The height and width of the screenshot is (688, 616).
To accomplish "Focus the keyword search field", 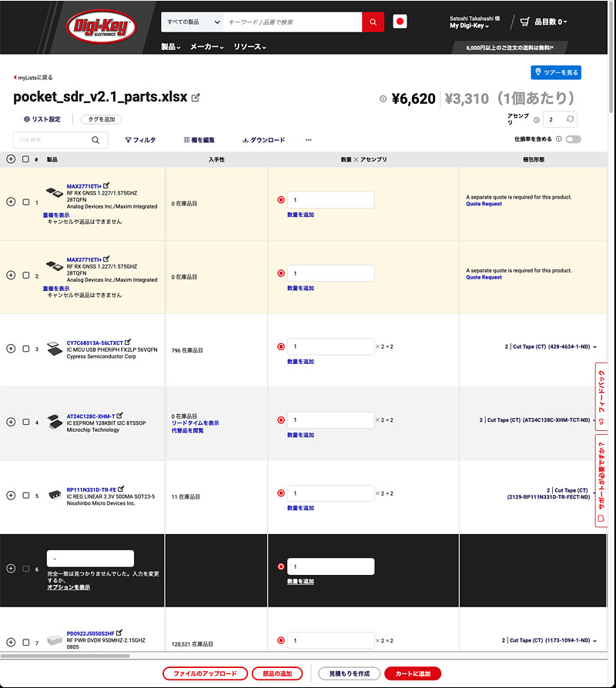I will pos(293,22).
